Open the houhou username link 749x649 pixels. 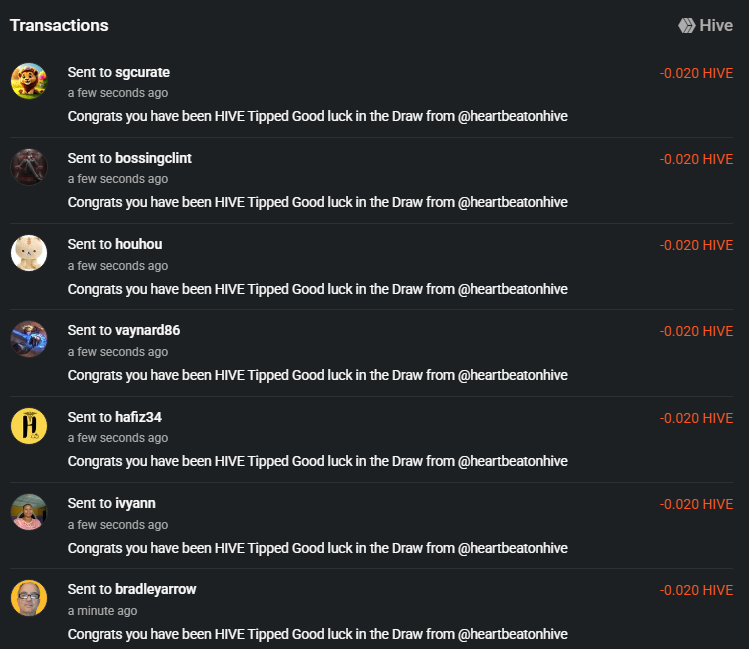pos(139,244)
